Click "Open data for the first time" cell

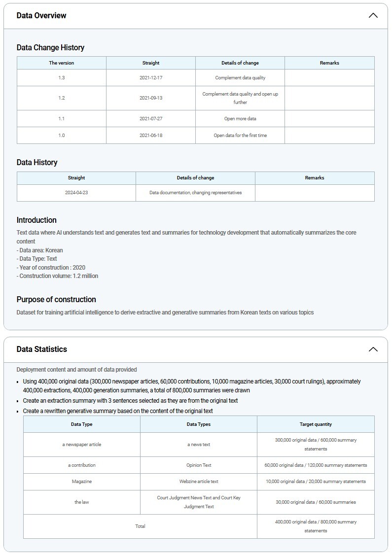click(x=240, y=136)
